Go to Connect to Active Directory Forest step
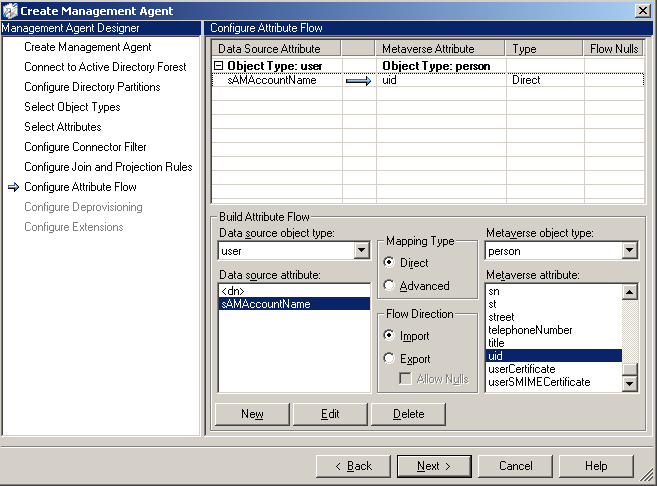Screen dimensions: 657x486 (x=105, y=67)
